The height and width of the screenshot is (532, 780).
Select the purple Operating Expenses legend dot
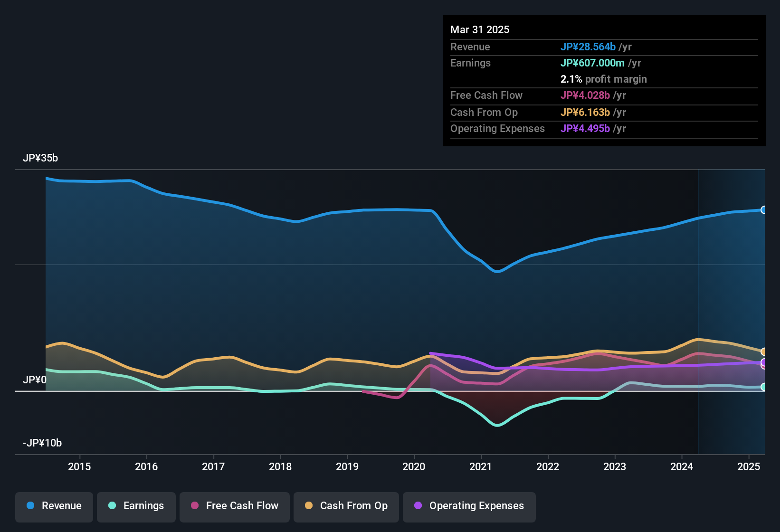click(418, 506)
